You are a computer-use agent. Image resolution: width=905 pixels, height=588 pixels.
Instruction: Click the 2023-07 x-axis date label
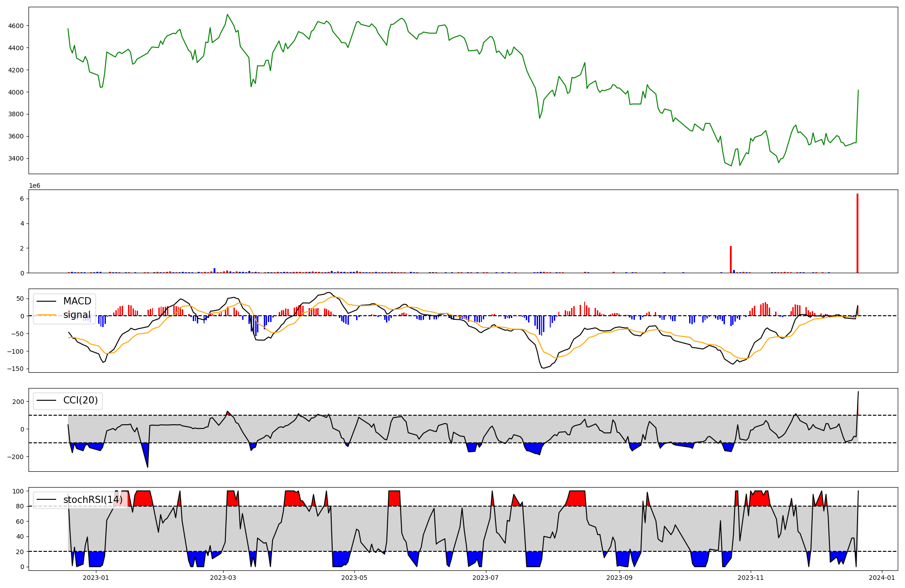pos(486,578)
